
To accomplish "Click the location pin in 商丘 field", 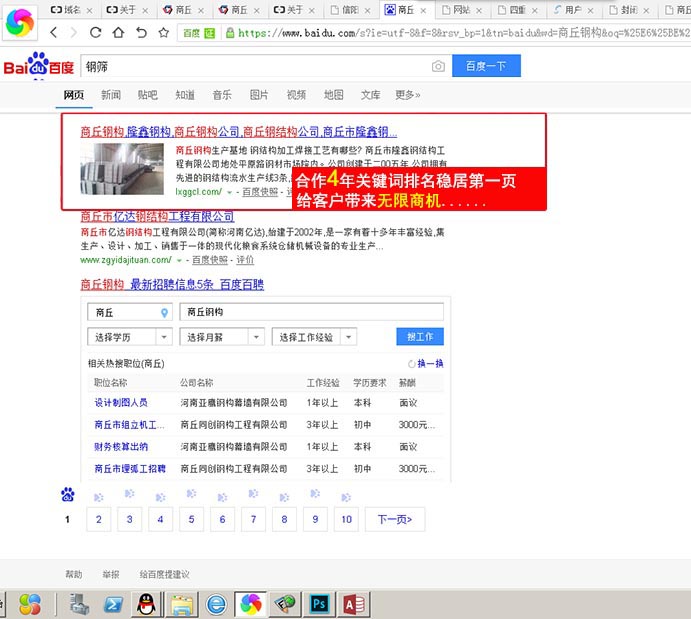I will (x=164, y=312).
